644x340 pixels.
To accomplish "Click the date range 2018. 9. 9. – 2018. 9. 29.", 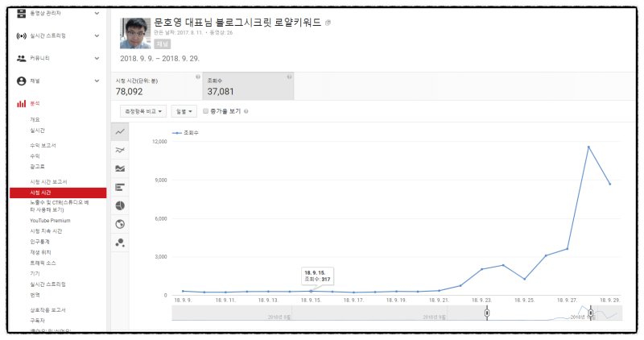I will [x=159, y=59].
